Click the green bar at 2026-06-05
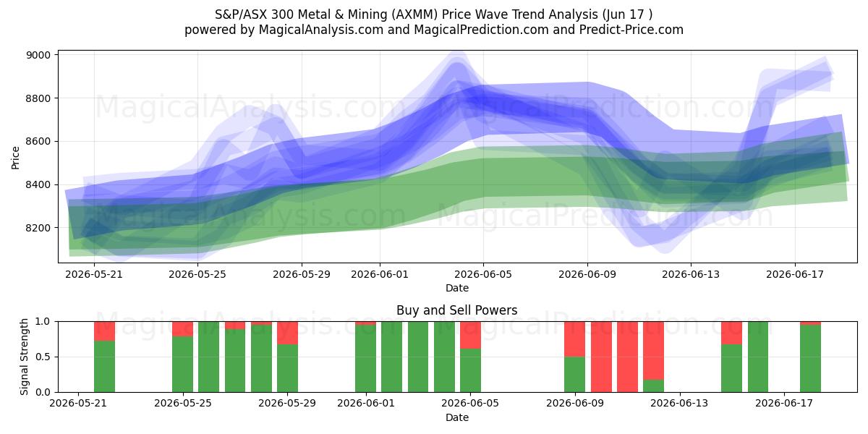The image size is (868, 434). (471, 370)
